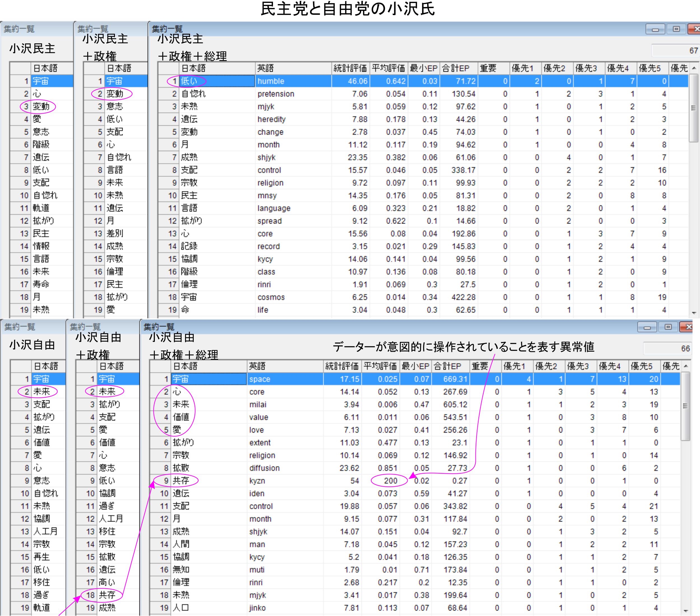Click 優先1 column header in lower table

[x=517, y=366]
